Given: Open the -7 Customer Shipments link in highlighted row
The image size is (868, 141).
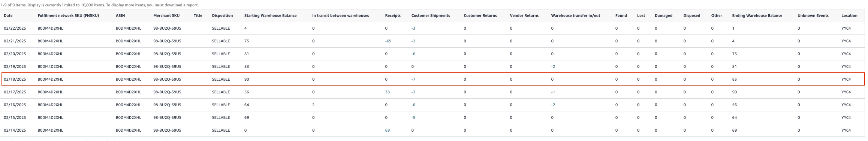Looking at the screenshot, I should (413, 79).
